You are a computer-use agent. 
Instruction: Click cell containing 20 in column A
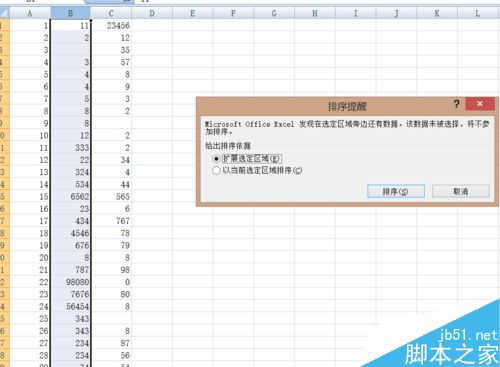(30, 258)
